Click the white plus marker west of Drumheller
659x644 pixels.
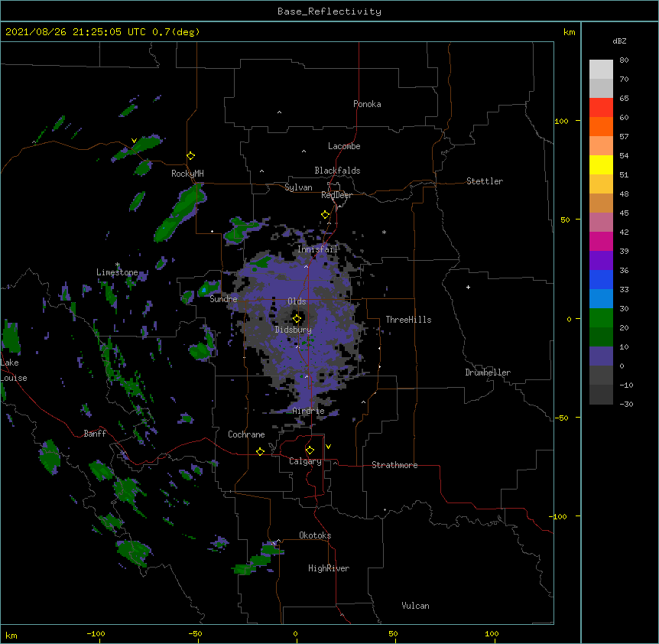click(468, 287)
